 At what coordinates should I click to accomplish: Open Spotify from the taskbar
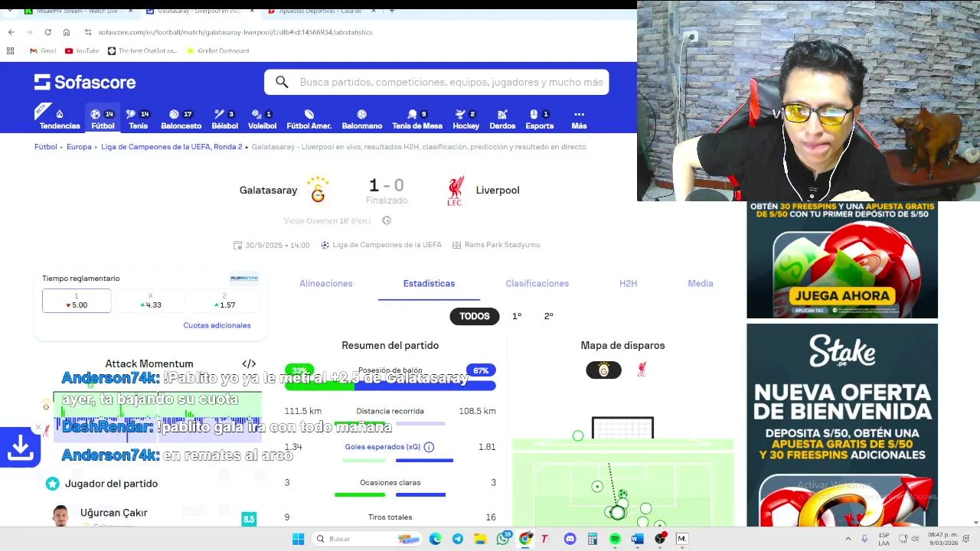[615, 539]
